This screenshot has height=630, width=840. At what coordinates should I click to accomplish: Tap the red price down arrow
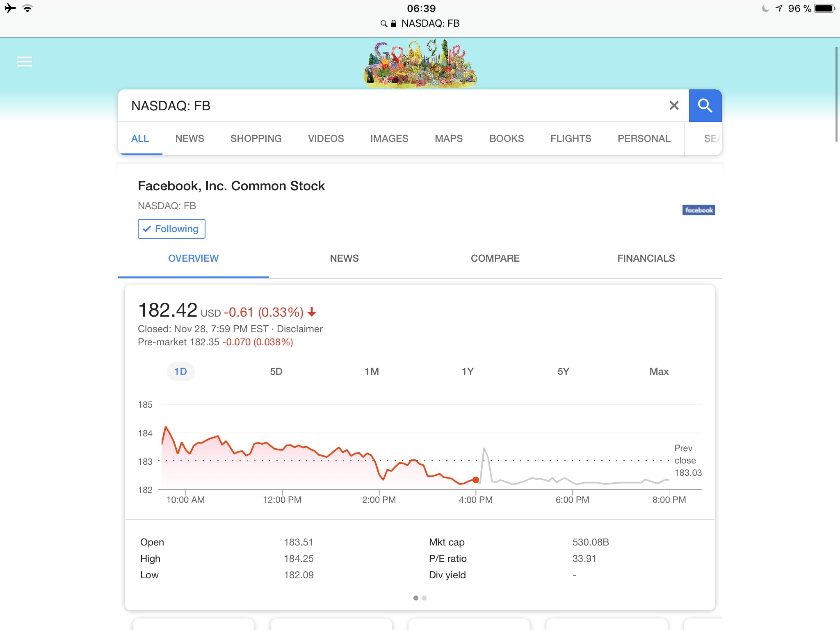click(x=312, y=312)
